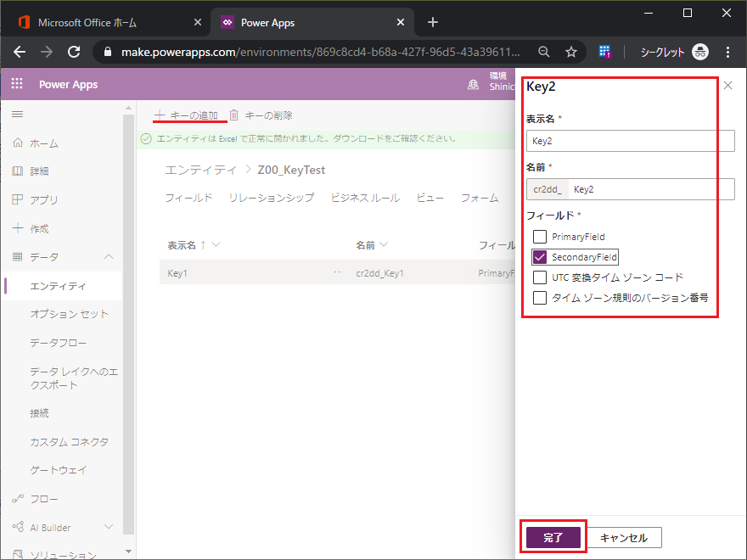Click the zoom magnifier icon in address bar

(543, 52)
